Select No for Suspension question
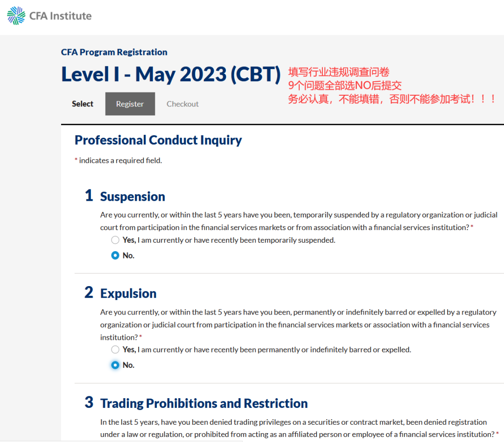 click(x=115, y=256)
